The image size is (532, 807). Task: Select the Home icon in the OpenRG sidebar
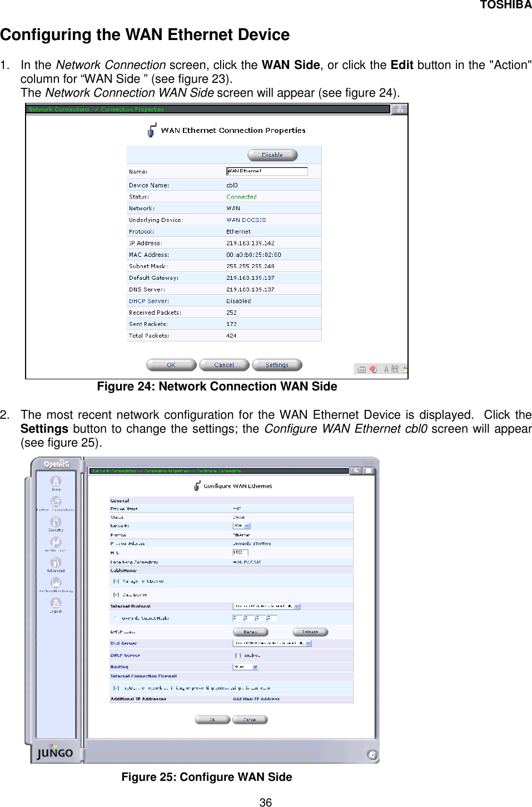click(56, 482)
